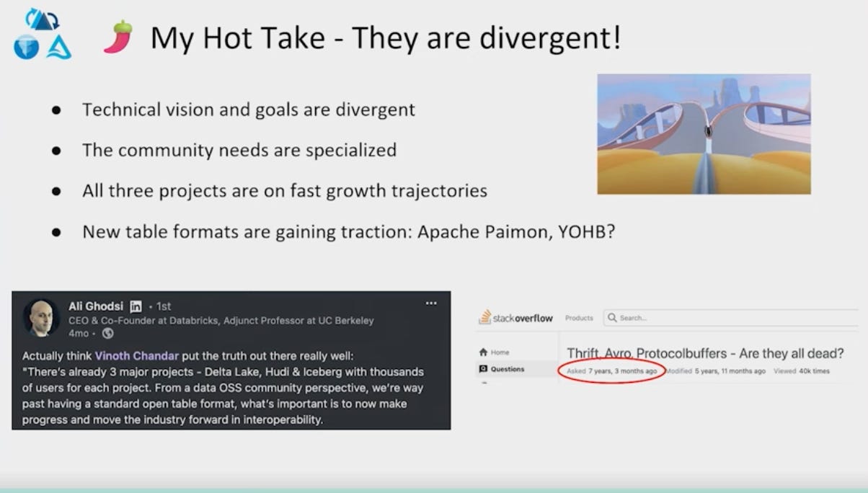Screen dimensions: 868x493
Task: Open the 'Thrift, Avro, Protocolbuffers' question title
Action: [705, 353]
